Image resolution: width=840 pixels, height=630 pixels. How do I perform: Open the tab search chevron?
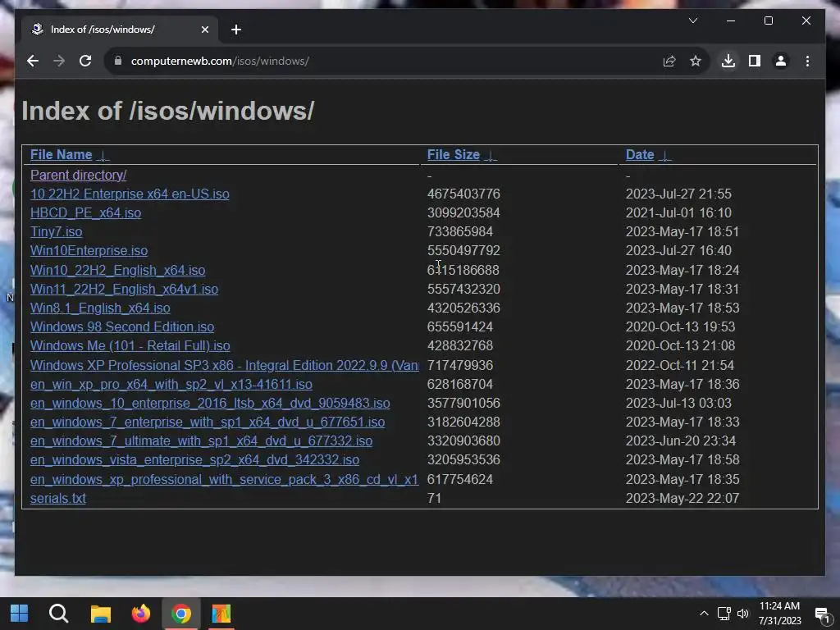tap(692, 21)
